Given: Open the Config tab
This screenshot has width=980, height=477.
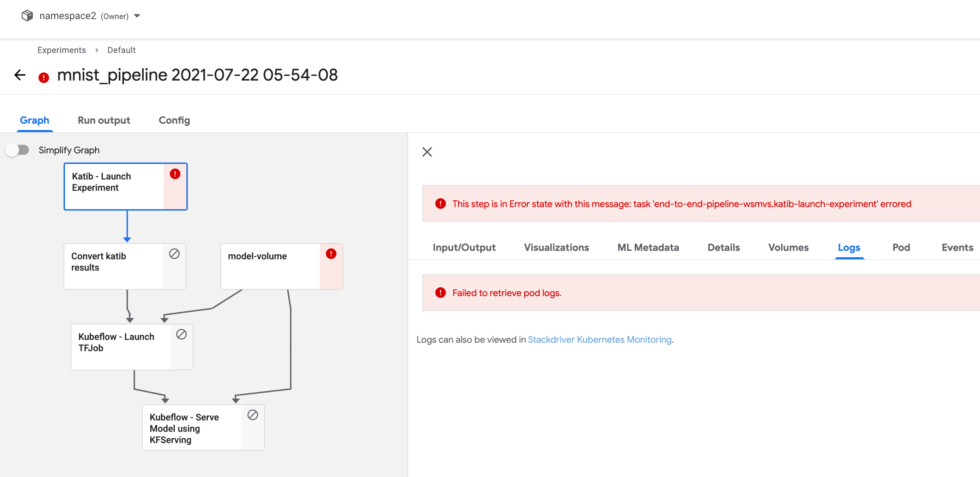Looking at the screenshot, I should pyautogui.click(x=174, y=120).
